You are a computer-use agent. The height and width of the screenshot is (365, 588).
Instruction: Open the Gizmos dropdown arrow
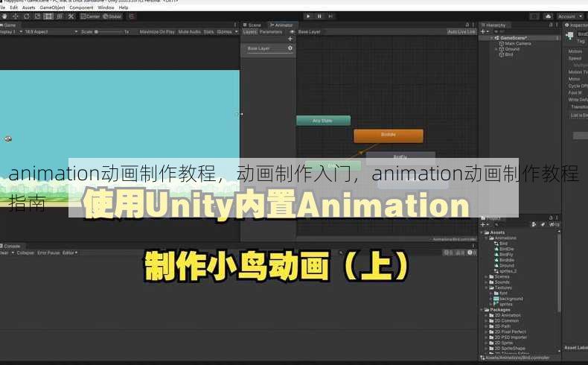pyautogui.click(x=236, y=32)
